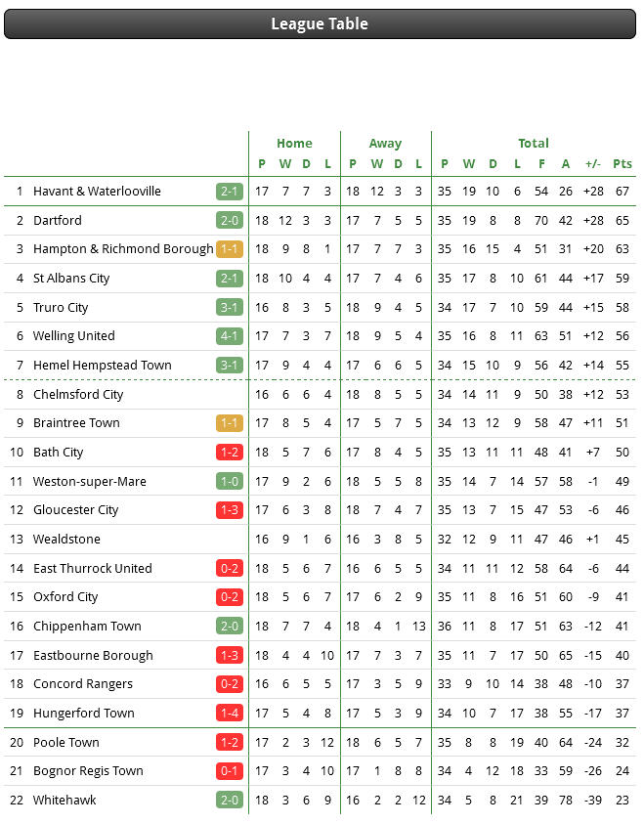
Task: Open Weston-super-Mare's 1-0 result badge
Action: pyautogui.click(x=230, y=481)
